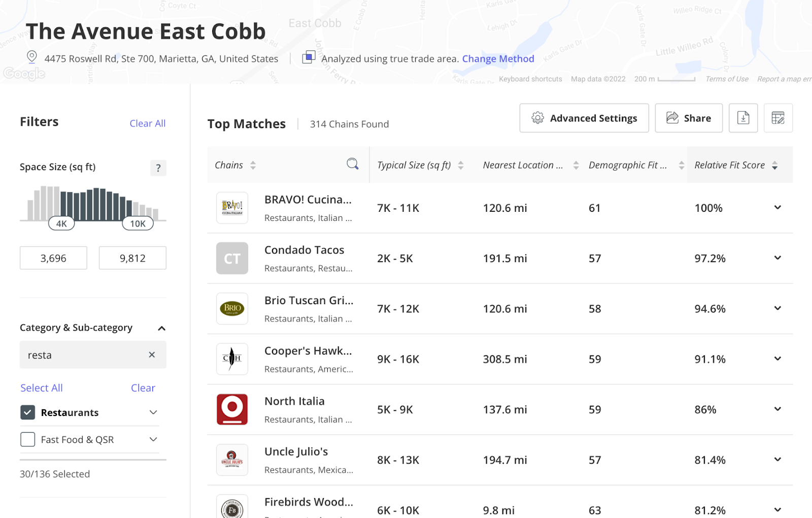Screen dimensions: 812x518
Task: Uncheck the Restaurants category checkbox
Action: (28, 412)
